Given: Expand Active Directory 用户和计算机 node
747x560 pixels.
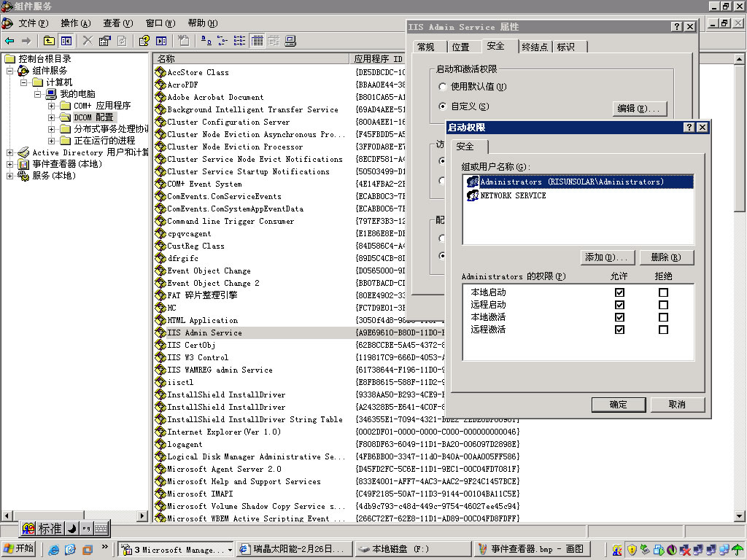Looking at the screenshot, I should [9, 152].
